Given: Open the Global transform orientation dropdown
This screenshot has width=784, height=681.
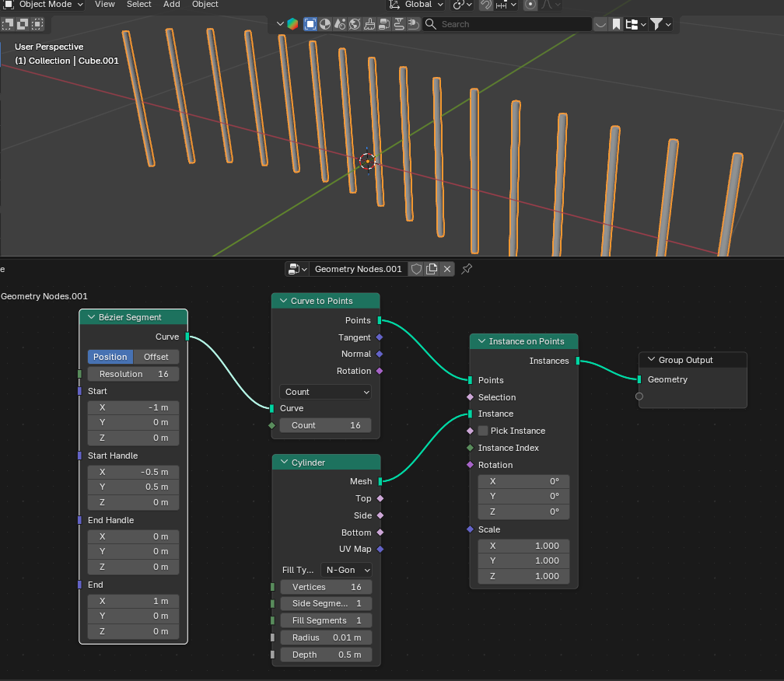Looking at the screenshot, I should [416, 5].
